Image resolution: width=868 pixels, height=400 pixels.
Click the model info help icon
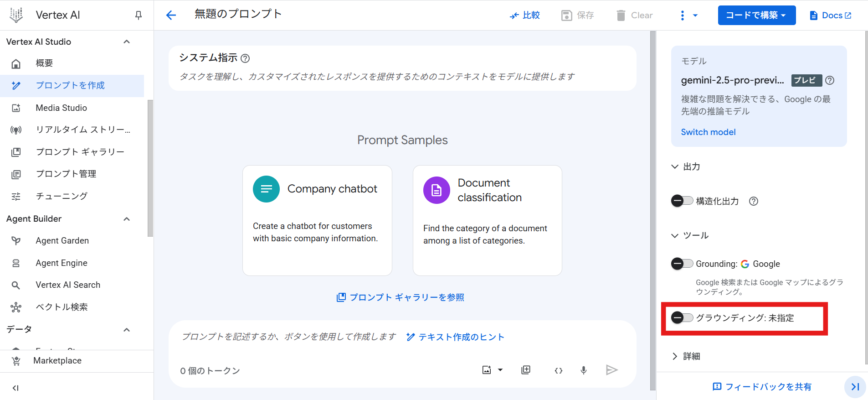[830, 80]
